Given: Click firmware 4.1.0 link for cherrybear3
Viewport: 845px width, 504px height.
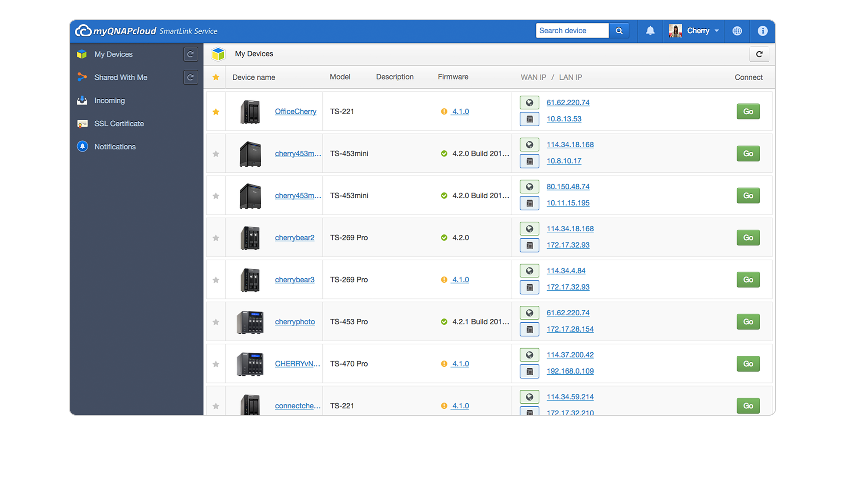Looking at the screenshot, I should tap(460, 280).
